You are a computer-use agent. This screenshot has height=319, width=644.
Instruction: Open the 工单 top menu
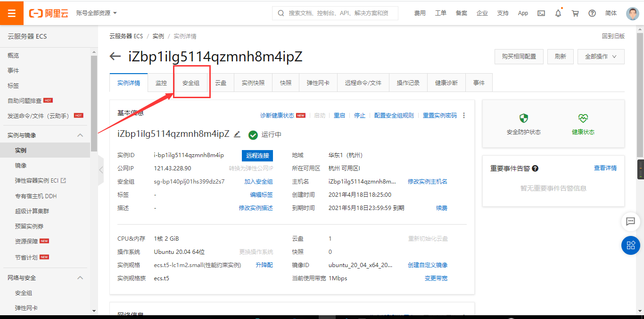coord(441,13)
